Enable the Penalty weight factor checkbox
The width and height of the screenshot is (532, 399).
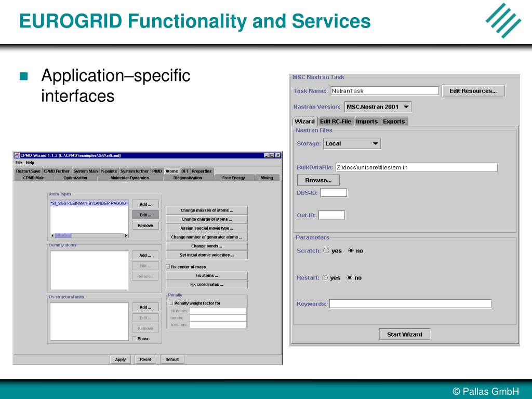pyautogui.click(x=171, y=303)
